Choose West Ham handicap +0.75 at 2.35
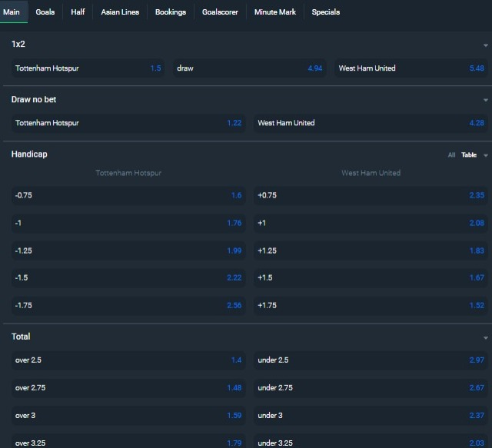This screenshot has width=492, height=448. [x=371, y=195]
